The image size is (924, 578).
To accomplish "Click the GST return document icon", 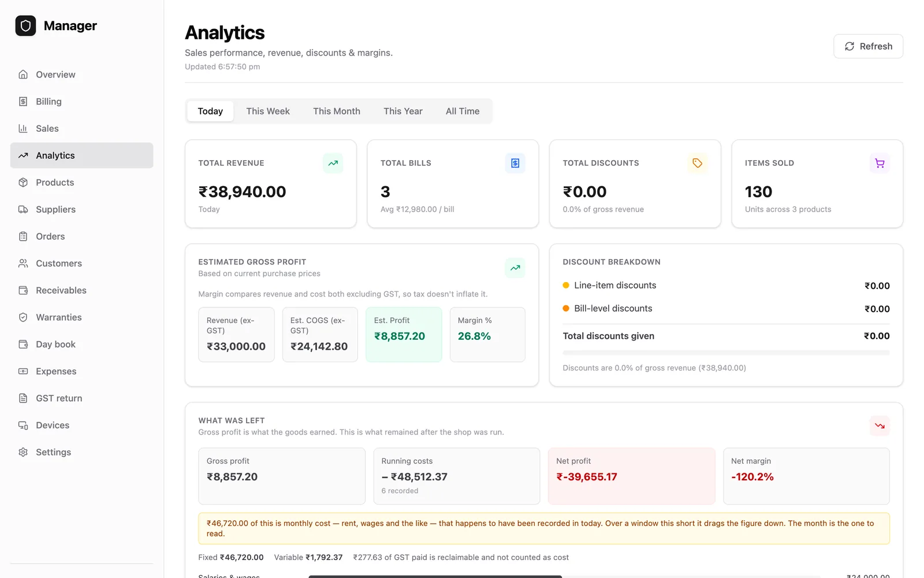I will point(23,398).
